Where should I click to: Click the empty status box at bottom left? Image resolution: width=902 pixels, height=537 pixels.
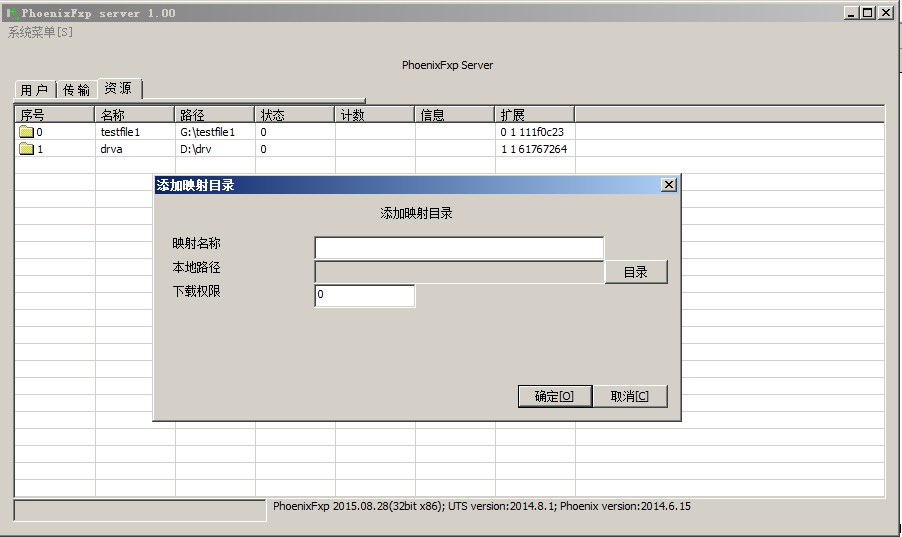(x=140, y=511)
